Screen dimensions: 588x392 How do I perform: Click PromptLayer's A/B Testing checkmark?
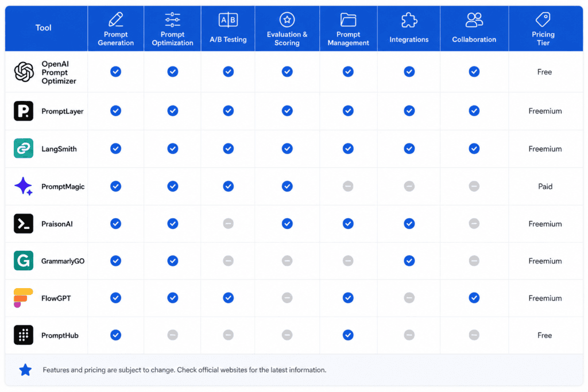228,111
